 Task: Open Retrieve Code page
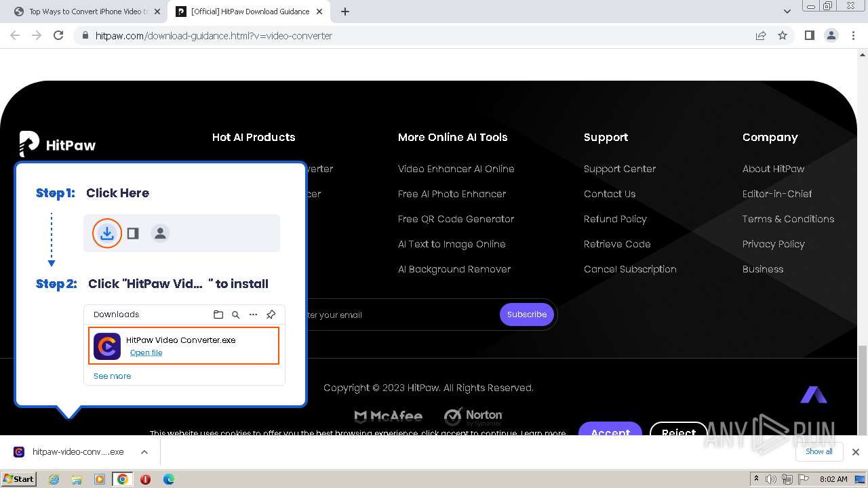pyautogui.click(x=617, y=244)
